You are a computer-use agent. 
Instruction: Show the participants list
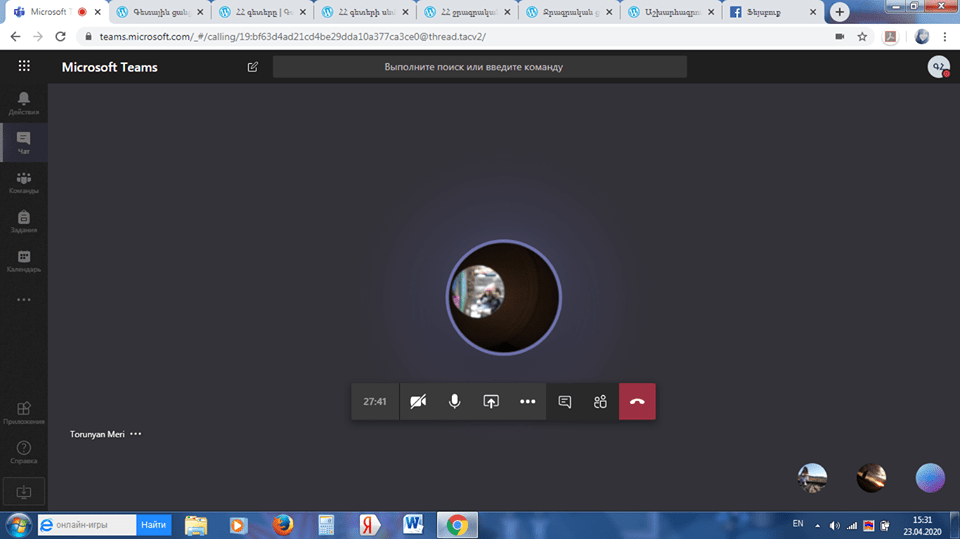coord(600,401)
